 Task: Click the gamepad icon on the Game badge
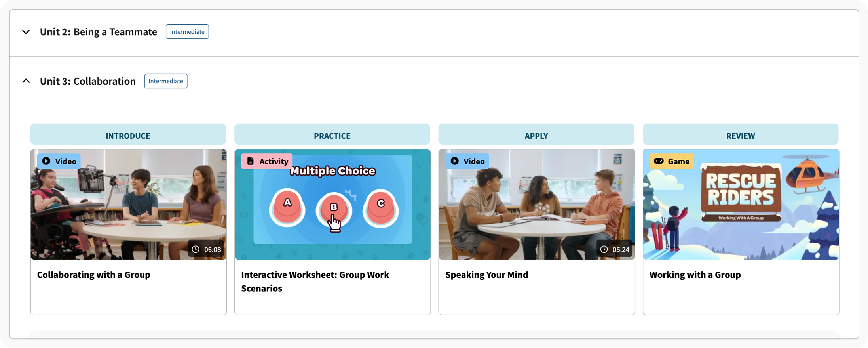point(659,161)
